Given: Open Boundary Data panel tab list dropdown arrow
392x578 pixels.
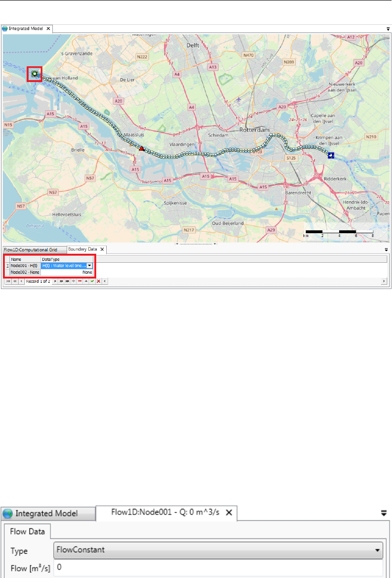Looking at the screenshot, I should coord(387,249).
